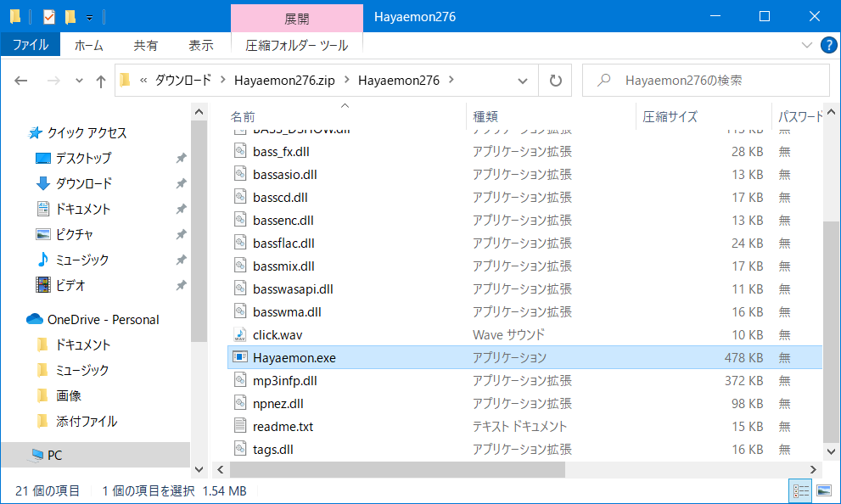This screenshot has height=504, width=841.
Task: Click the basswma.dll file icon
Action: 240,311
